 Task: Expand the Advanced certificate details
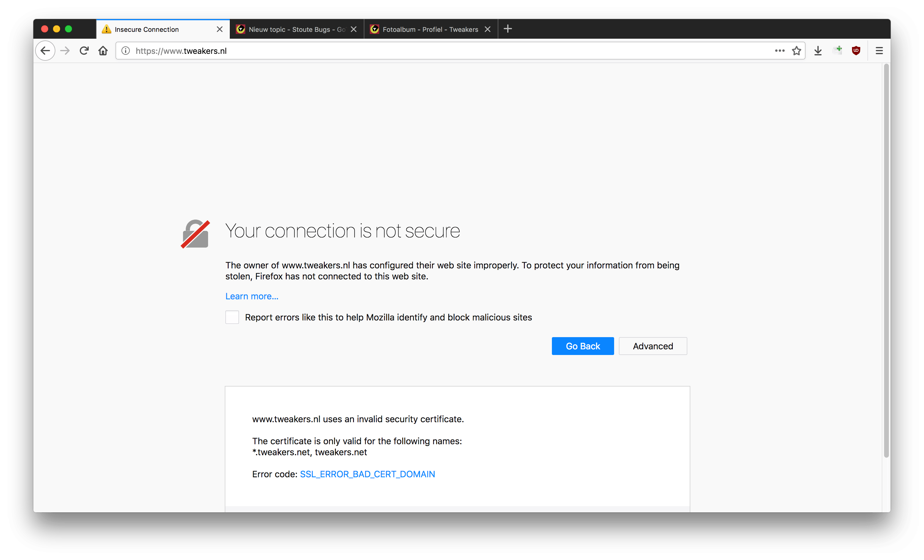[653, 346]
